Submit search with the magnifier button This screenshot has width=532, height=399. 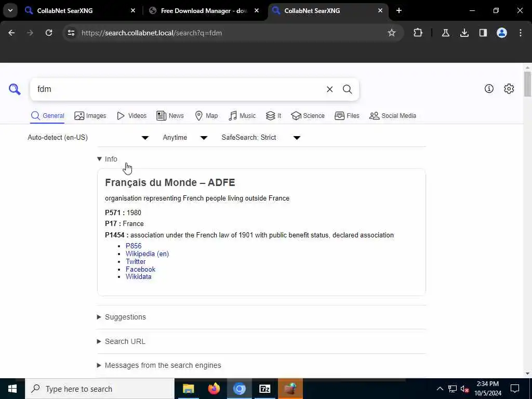(347, 89)
